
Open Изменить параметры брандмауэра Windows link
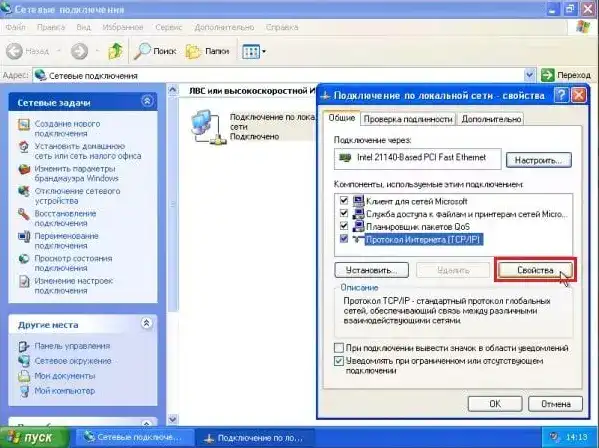point(76,173)
